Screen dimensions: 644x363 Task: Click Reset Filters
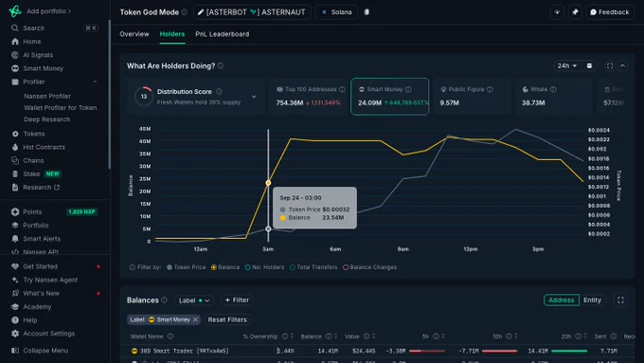(227, 319)
